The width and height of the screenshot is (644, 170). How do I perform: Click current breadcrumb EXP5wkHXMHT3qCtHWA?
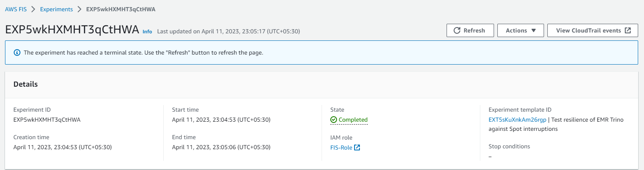pos(121,9)
